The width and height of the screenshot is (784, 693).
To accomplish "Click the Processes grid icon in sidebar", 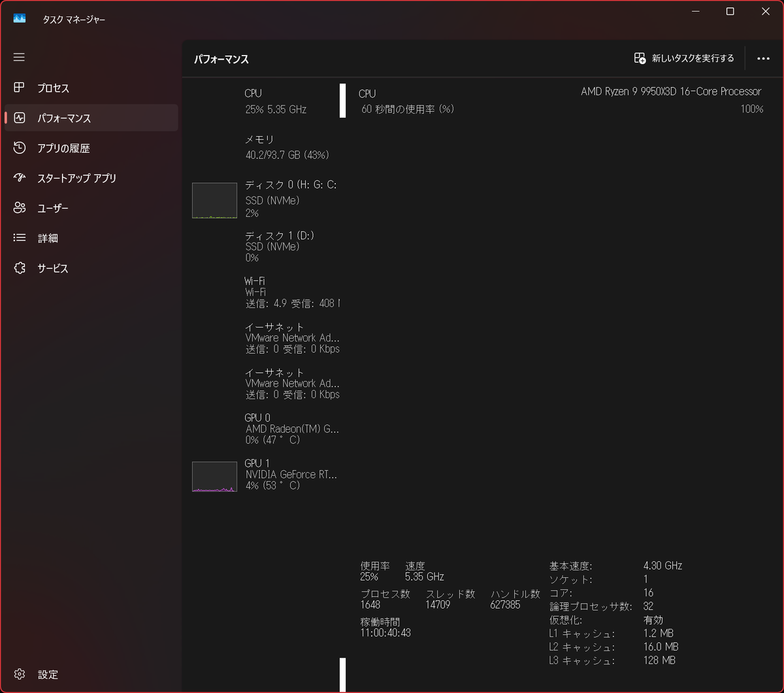I will click(19, 88).
